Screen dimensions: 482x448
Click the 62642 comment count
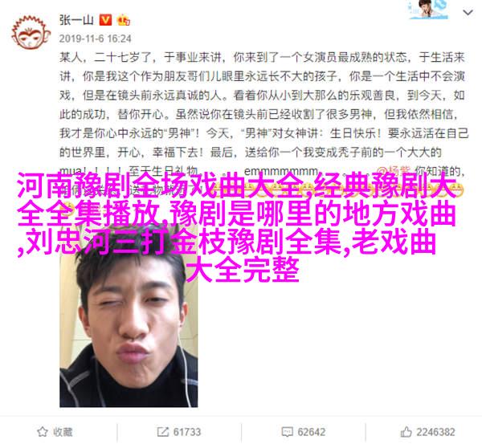311,432
